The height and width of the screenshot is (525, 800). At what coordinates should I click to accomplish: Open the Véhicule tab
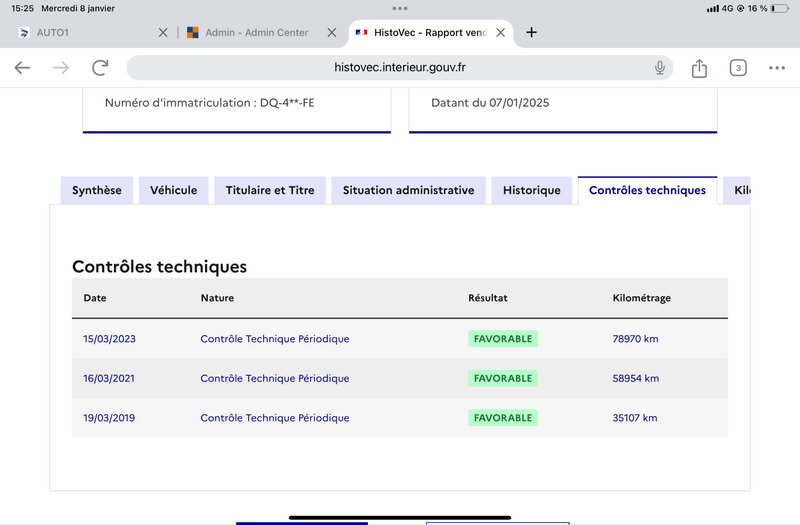(173, 190)
